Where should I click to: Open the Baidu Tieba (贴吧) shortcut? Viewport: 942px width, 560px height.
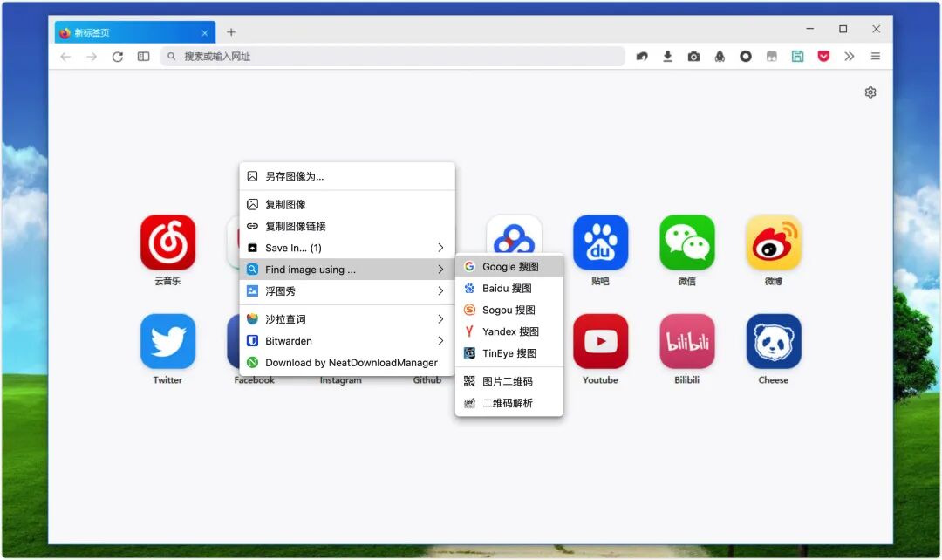click(600, 242)
